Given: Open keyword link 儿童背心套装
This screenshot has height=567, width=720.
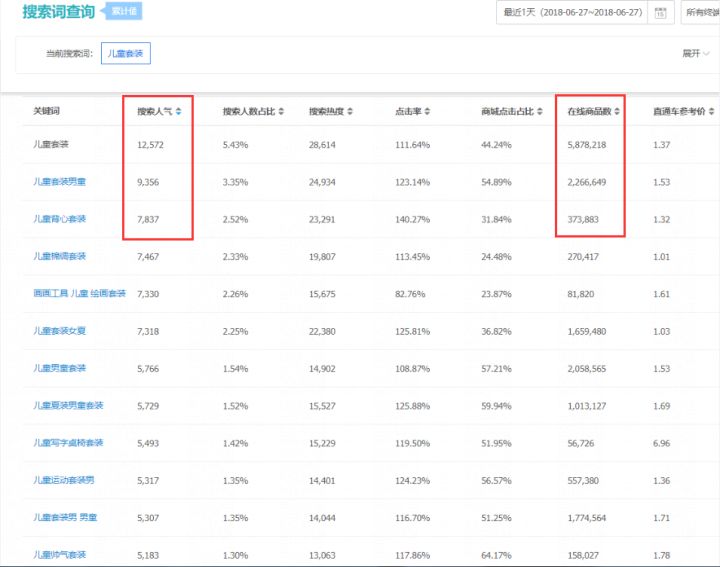Looking at the screenshot, I should pyautogui.click(x=59, y=219).
